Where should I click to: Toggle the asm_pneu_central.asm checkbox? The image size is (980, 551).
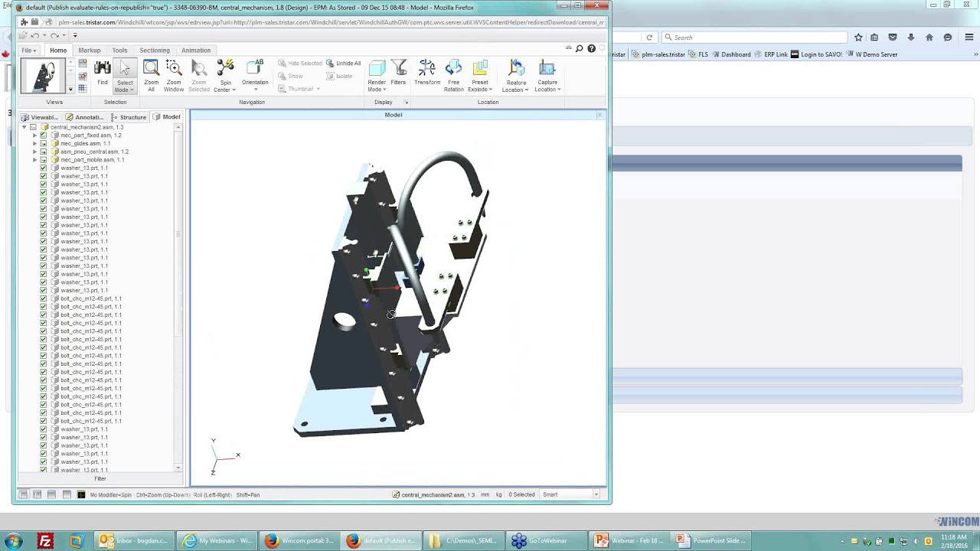pyautogui.click(x=44, y=152)
